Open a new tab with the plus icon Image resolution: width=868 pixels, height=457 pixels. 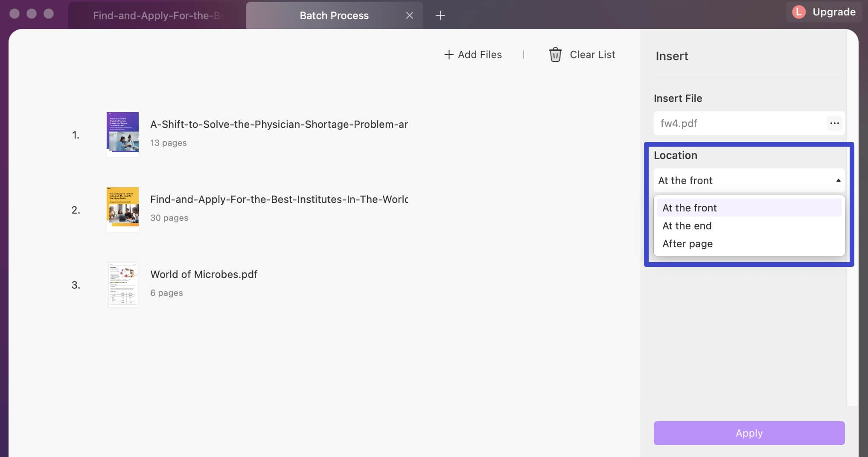[440, 16]
